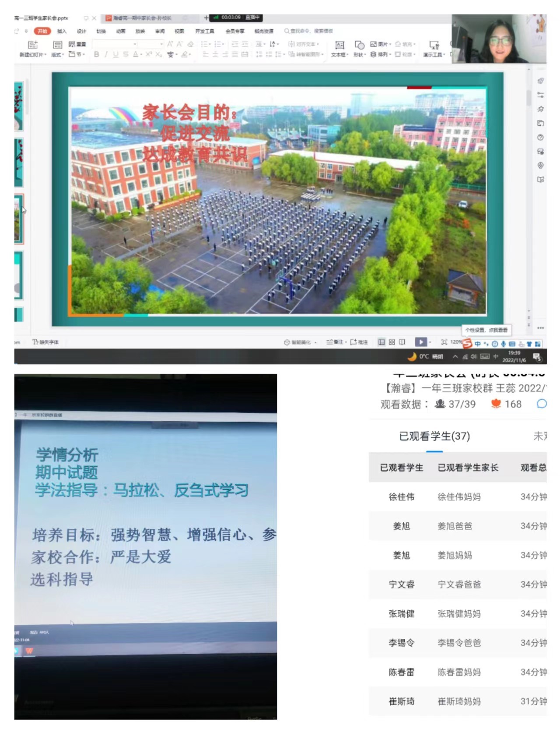The image size is (560, 739).
Task: Expand the font name combo box
Action: 135,44
